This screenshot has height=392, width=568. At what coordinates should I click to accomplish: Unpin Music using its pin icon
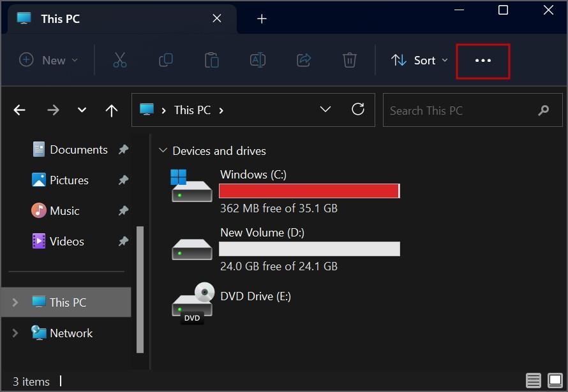[124, 210]
